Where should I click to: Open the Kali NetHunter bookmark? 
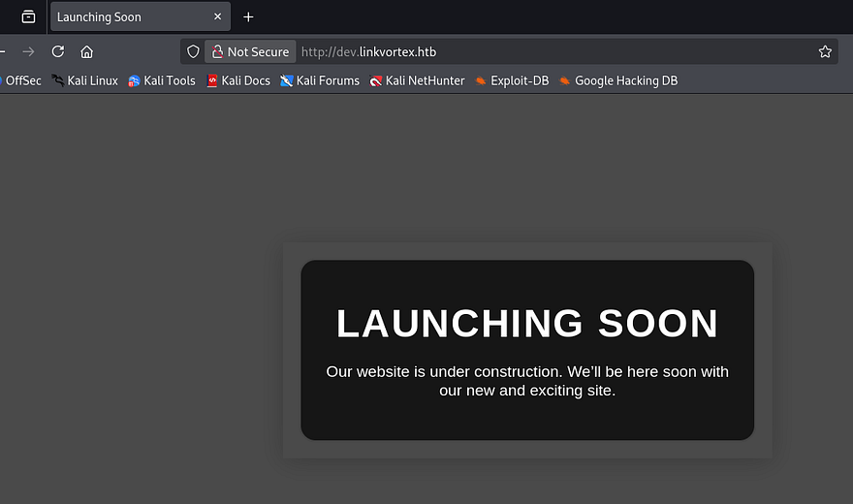(418, 80)
